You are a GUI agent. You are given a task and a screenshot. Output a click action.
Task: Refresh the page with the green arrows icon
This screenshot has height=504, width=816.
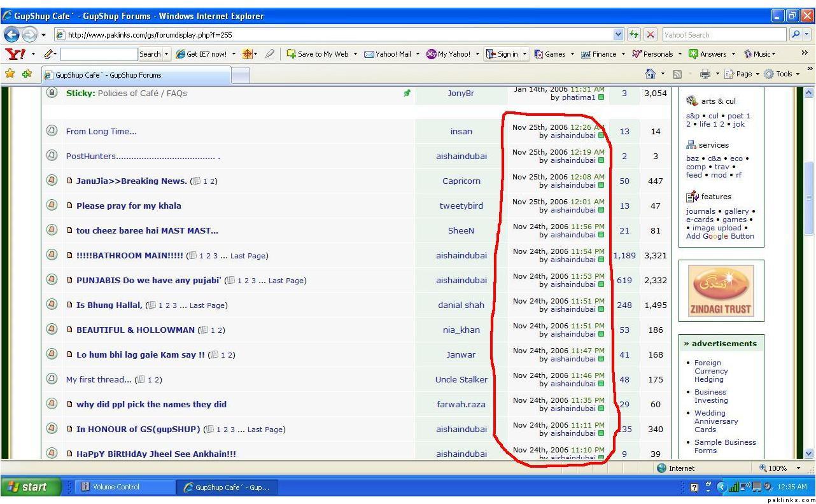(x=635, y=34)
